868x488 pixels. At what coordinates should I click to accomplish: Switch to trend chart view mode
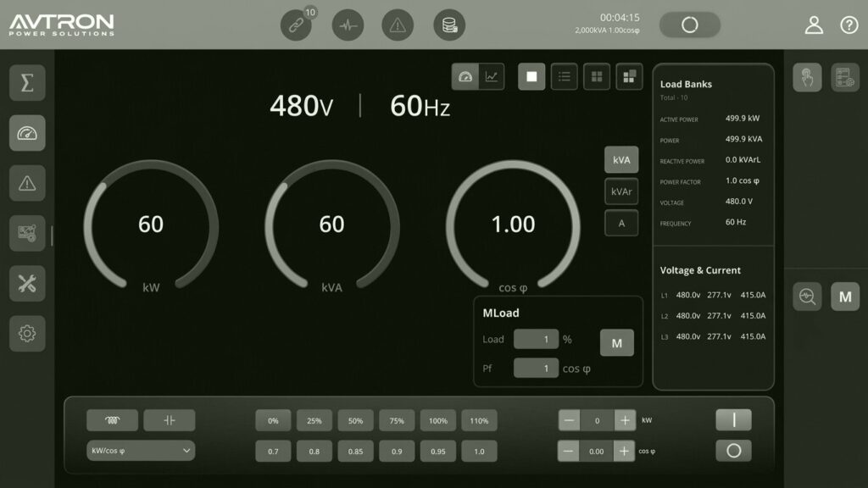click(x=492, y=76)
